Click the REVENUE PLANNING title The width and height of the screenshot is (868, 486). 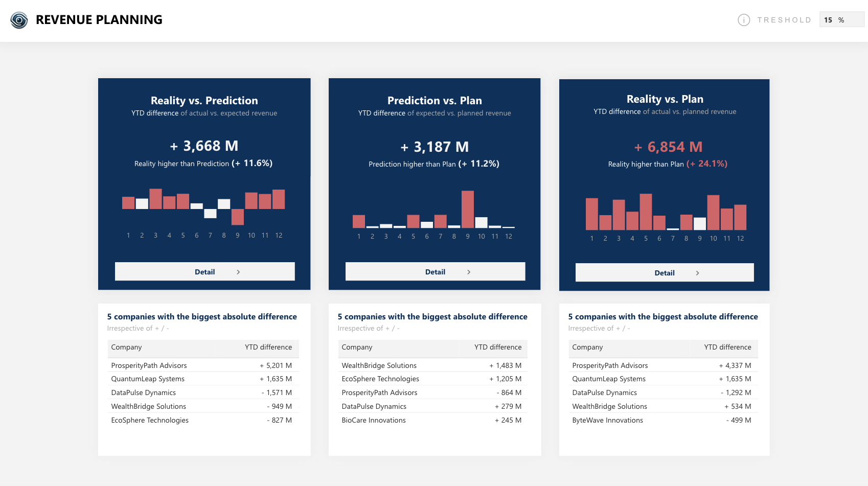click(99, 20)
